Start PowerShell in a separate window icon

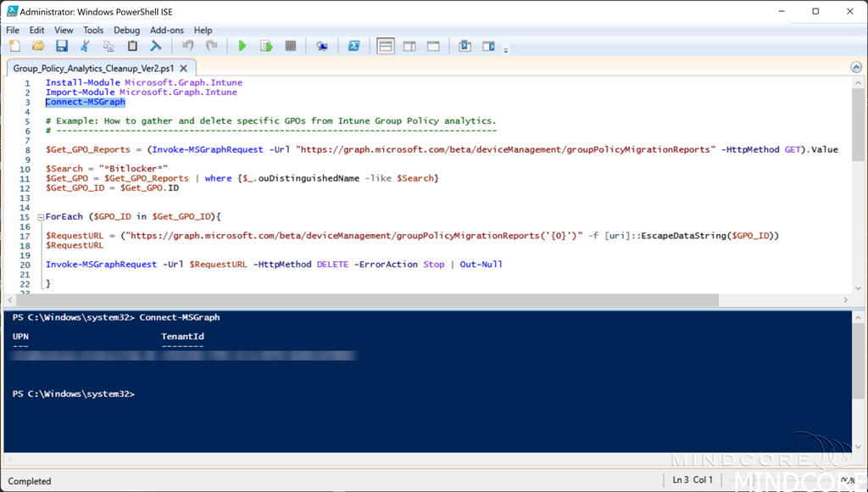point(354,46)
